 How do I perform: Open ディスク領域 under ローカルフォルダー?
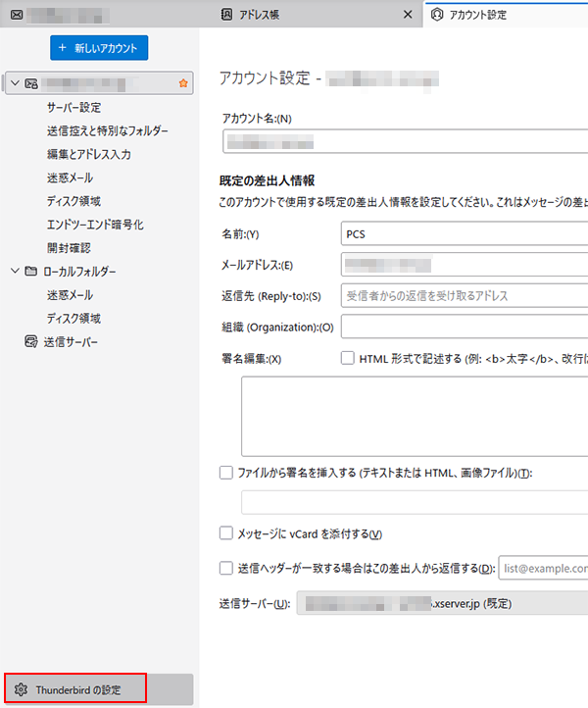click(74, 319)
